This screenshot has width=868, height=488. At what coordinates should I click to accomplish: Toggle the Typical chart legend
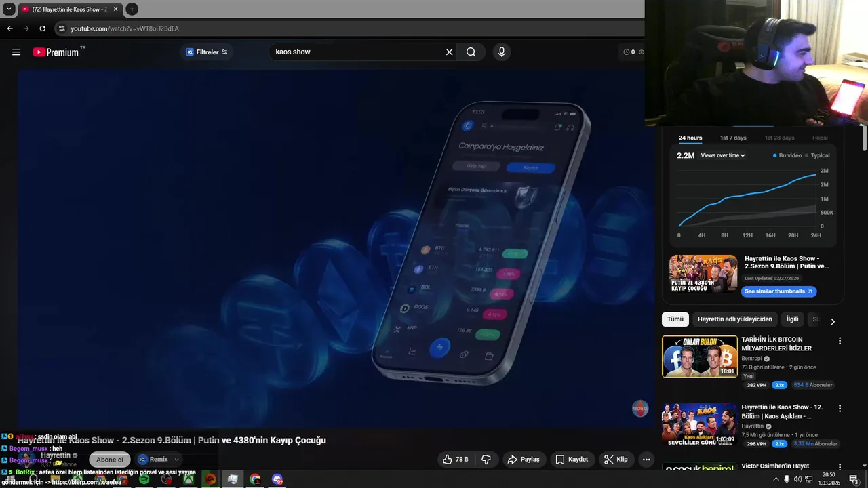pos(817,155)
